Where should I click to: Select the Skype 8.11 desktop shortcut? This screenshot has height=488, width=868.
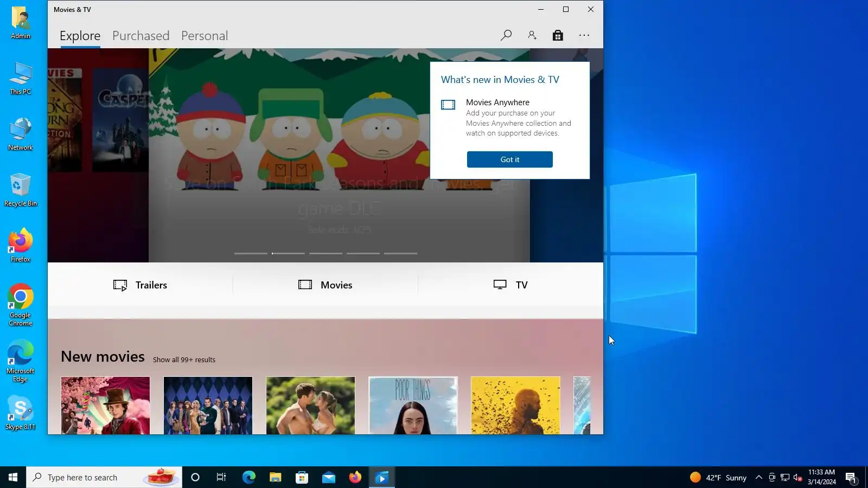(x=21, y=414)
